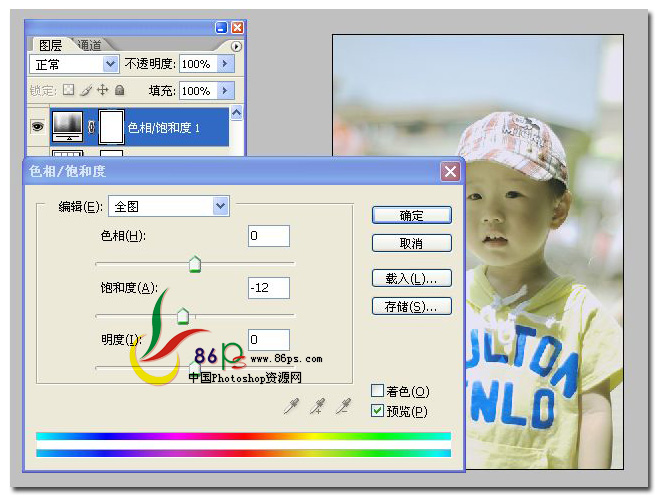Click the 饱和度 saturation slider handle
660x500 pixels.
[x=183, y=316]
